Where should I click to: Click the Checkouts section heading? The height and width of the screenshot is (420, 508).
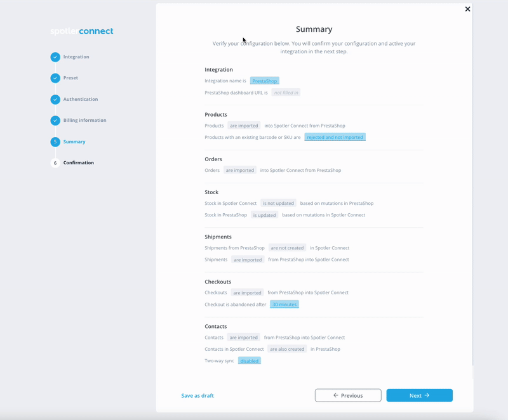pyautogui.click(x=218, y=282)
